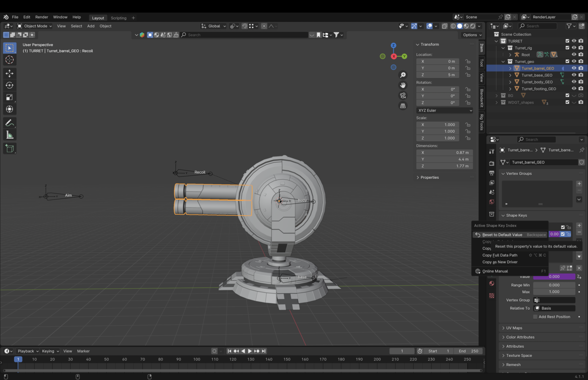588x380 pixels.
Task: Open the Options button in viewport header
Action: (472, 35)
